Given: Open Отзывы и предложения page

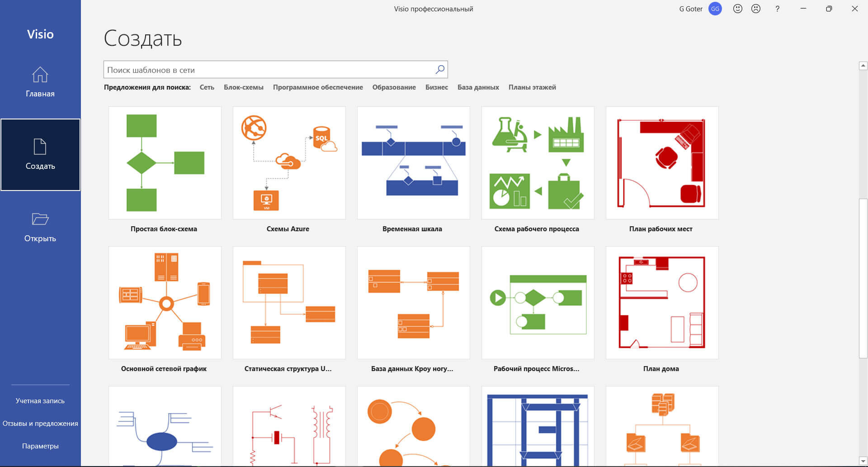Looking at the screenshot, I should pos(40,424).
